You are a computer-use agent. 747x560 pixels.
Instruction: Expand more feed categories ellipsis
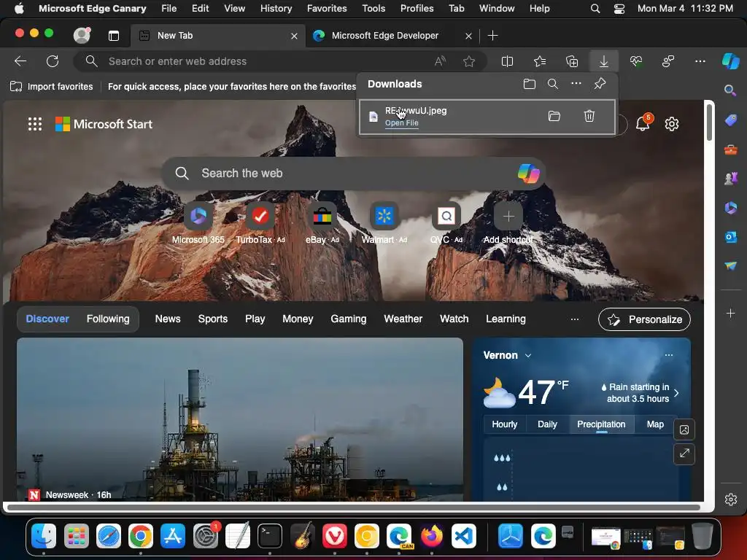(x=575, y=319)
